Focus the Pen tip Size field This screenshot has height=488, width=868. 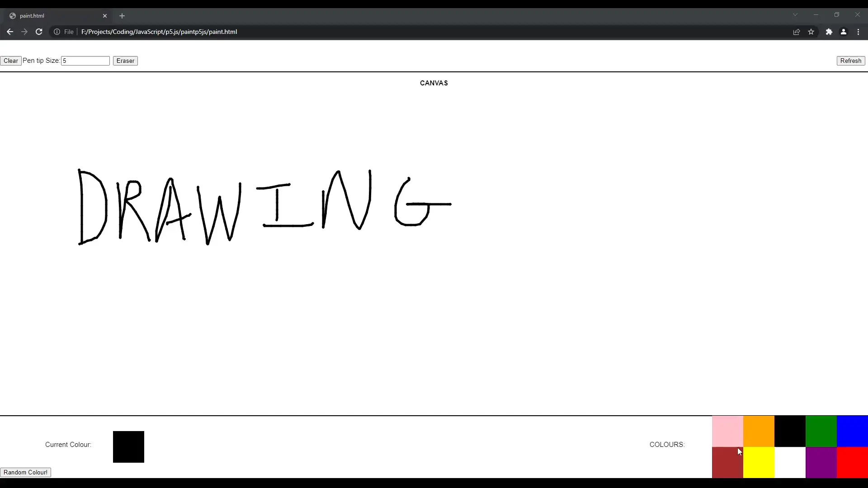point(85,61)
